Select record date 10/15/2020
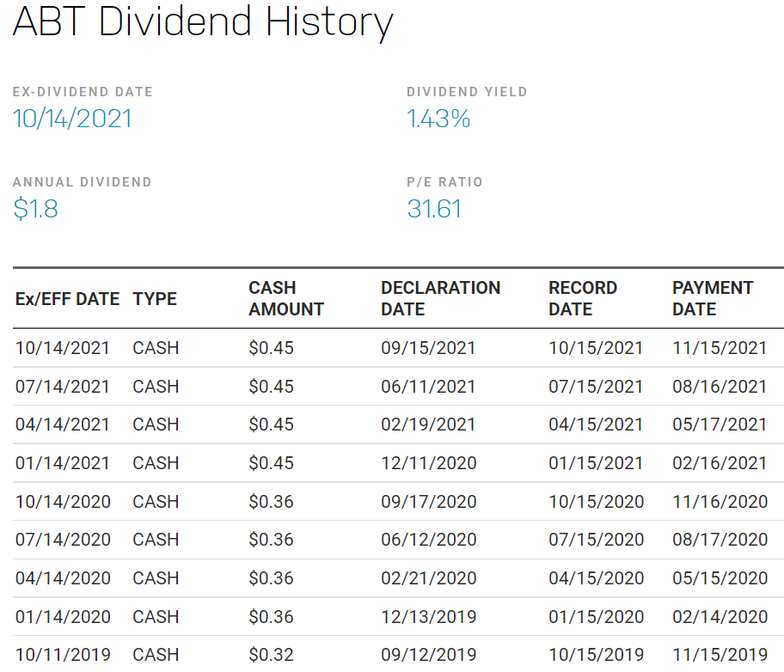Image resolution: width=784 pixels, height=672 pixels. (x=597, y=502)
